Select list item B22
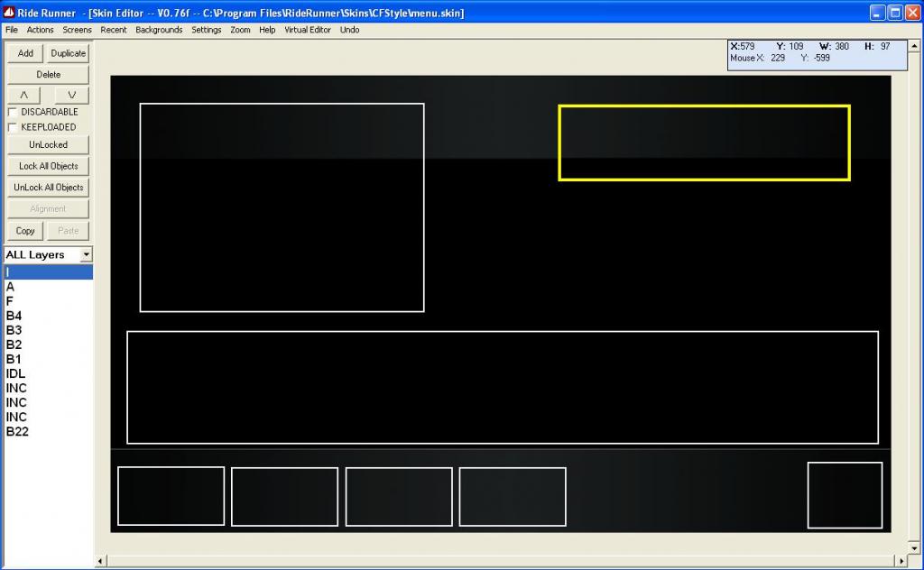924x570 pixels. (x=49, y=431)
